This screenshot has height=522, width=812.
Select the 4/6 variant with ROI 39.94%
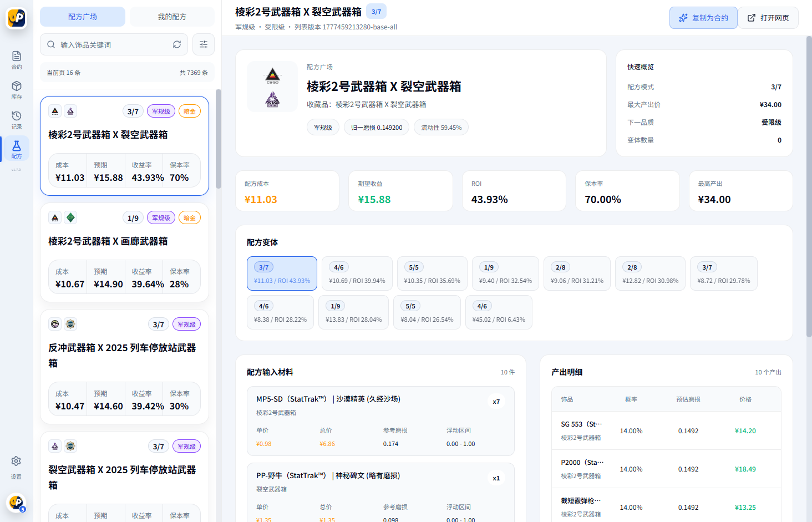point(357,273)
